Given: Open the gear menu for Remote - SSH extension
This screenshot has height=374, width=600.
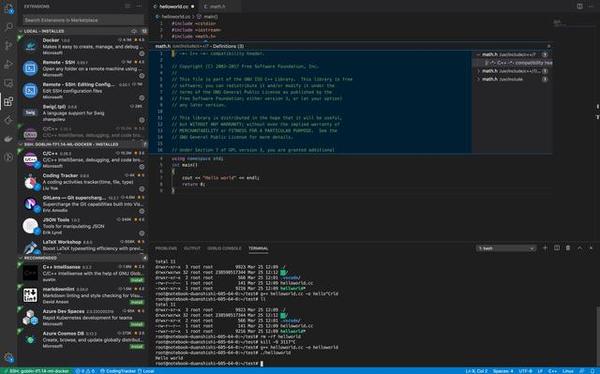Looking at the screenshot, I should (142, 75).
